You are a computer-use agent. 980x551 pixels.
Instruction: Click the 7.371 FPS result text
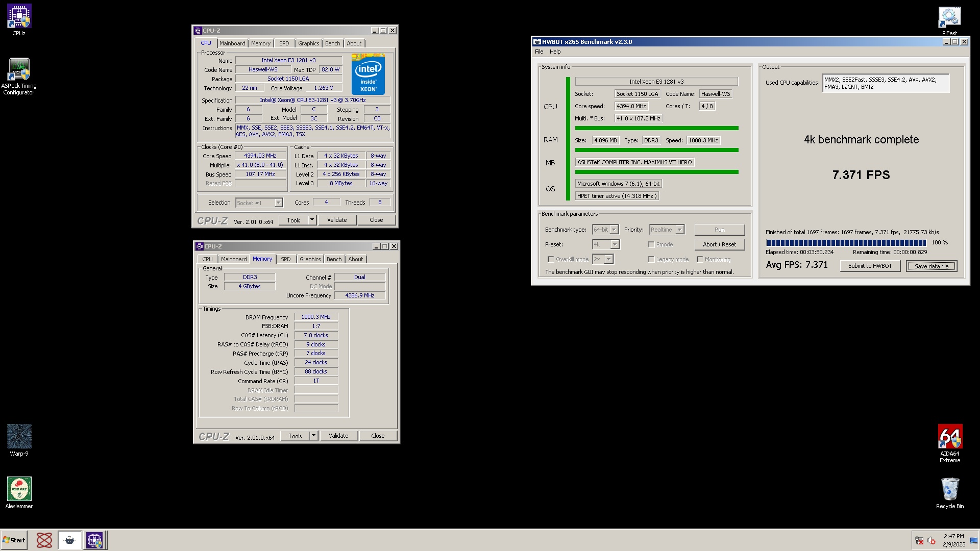[x=861, y=175]
